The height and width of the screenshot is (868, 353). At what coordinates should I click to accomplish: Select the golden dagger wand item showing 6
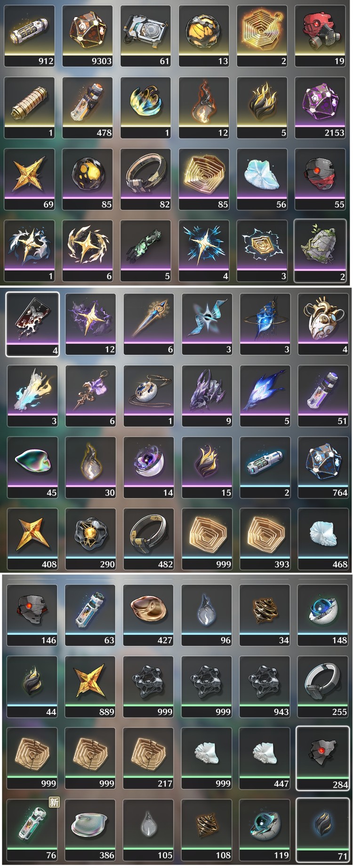pyautogui.click(x=148, y=324)
